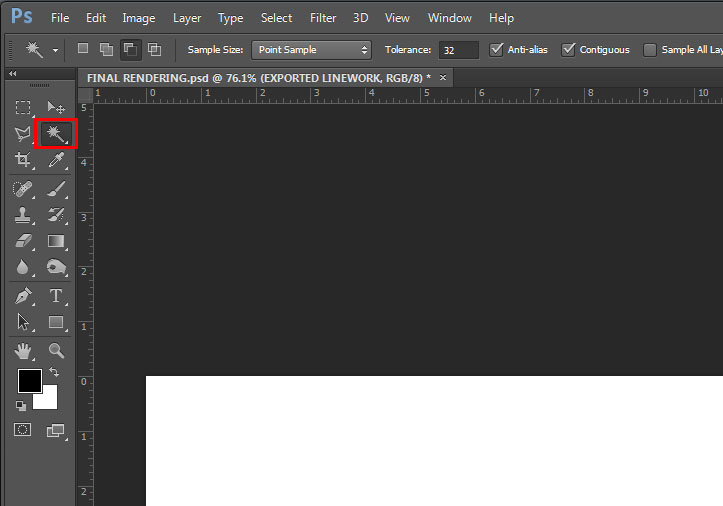The image size is (723, 506).
Task: Click the black foreground color swatch
Action: coord(30,381)
